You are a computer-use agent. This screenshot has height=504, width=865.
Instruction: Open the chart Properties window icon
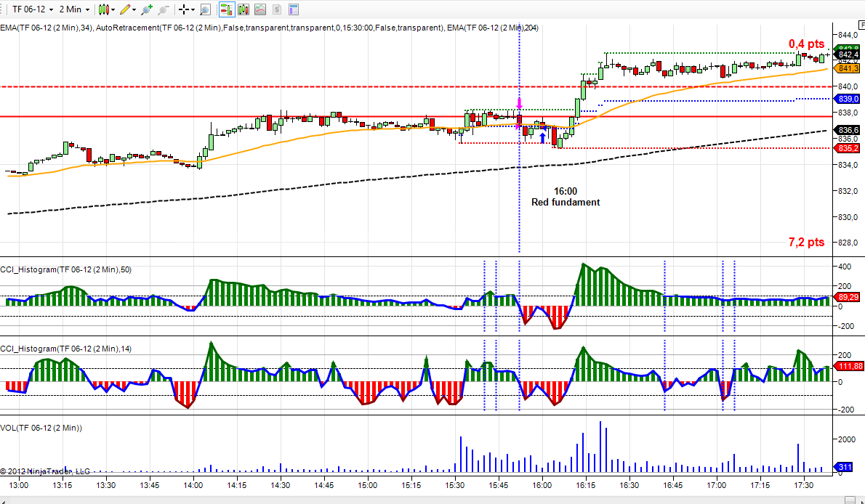pos(294,9)
